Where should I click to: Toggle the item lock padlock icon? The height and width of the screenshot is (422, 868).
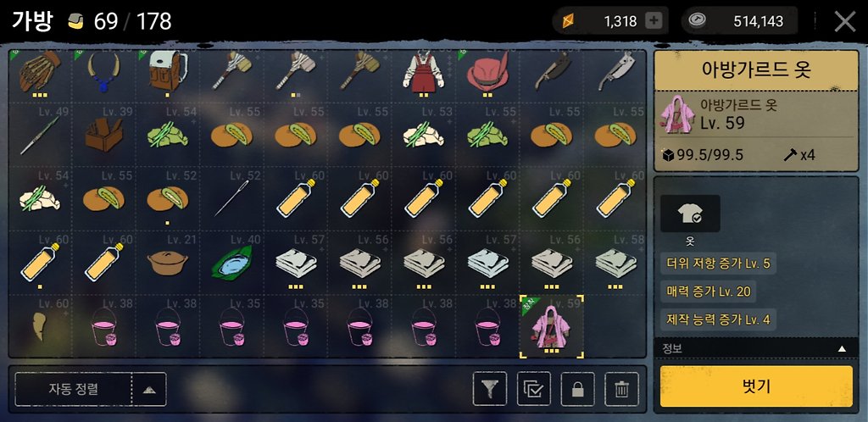pos(578,389)
